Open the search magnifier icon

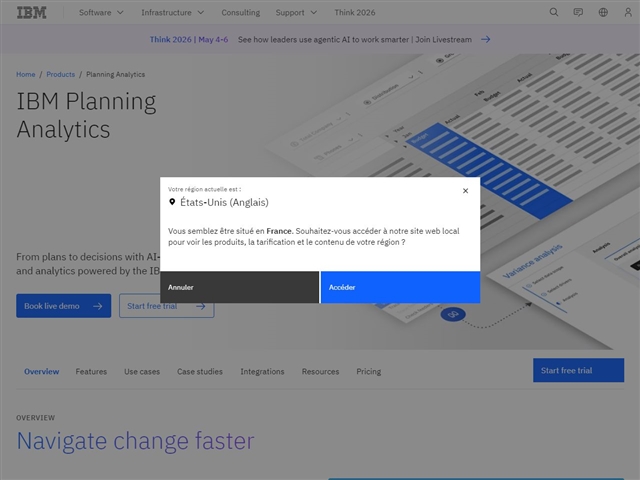coord(553,12)
